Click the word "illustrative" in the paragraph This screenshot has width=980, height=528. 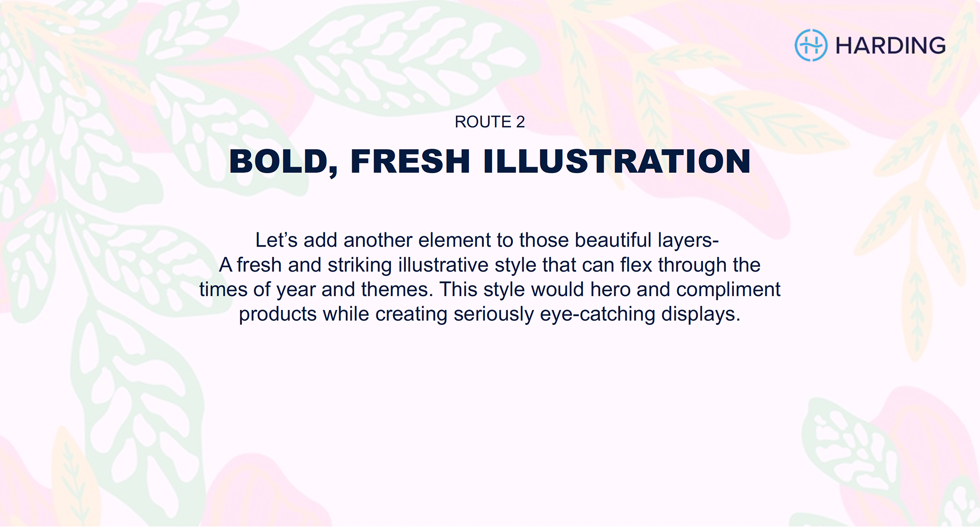443,265
